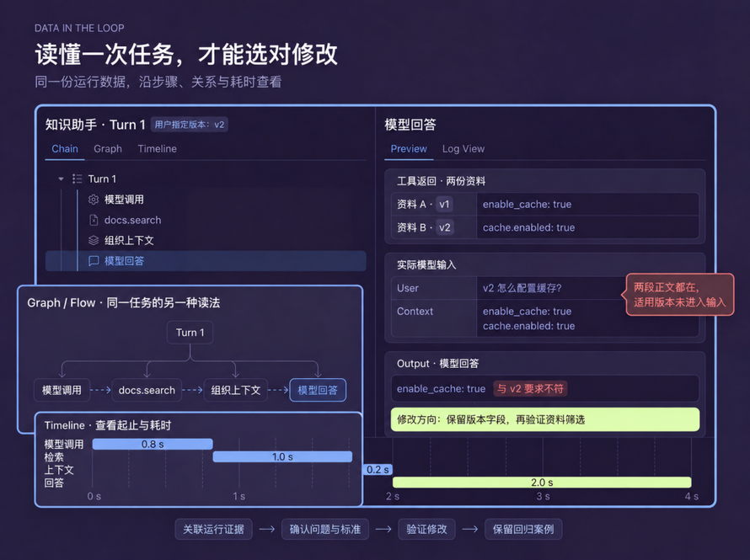Click the 验证修改 step button
The height and width of the screenshot is (560, 750).
(x=426, y=530)
